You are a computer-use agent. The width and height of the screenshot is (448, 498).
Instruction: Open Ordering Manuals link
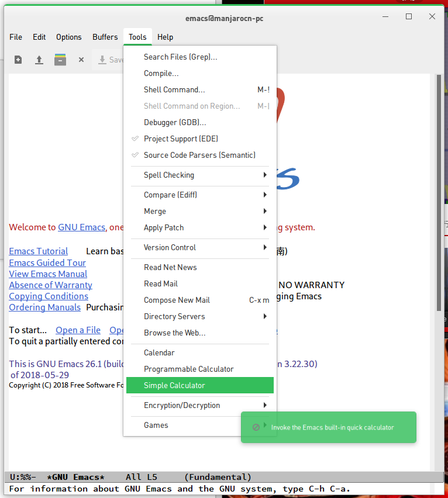coord(45,307)
